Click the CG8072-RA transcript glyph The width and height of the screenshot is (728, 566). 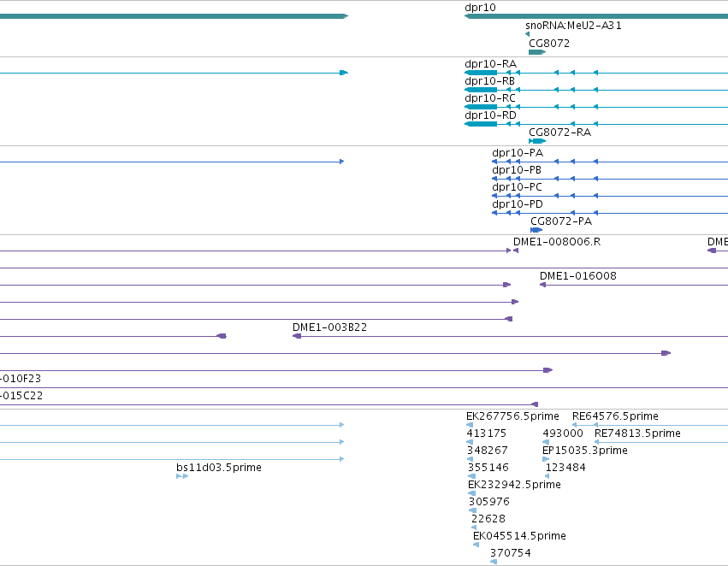537,141
